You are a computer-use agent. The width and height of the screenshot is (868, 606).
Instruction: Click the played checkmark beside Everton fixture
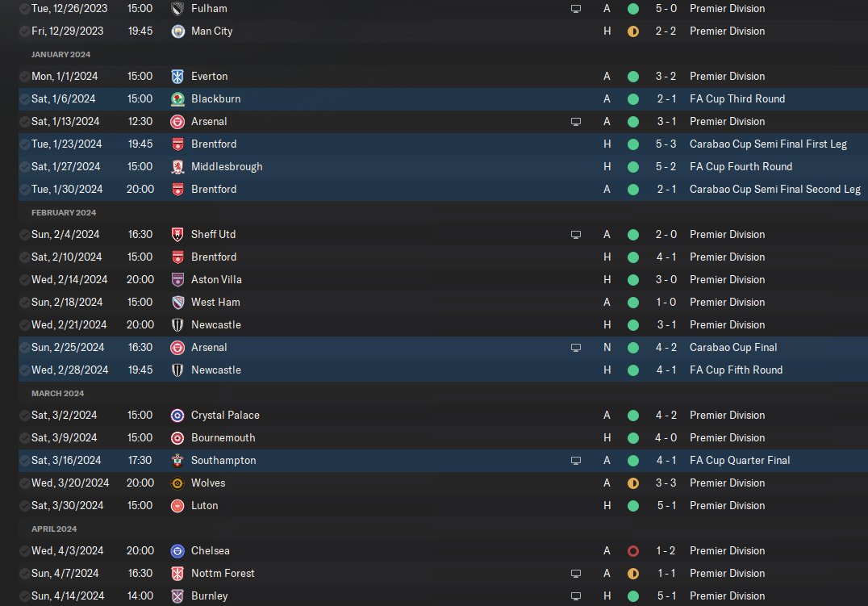pos(25,76)
